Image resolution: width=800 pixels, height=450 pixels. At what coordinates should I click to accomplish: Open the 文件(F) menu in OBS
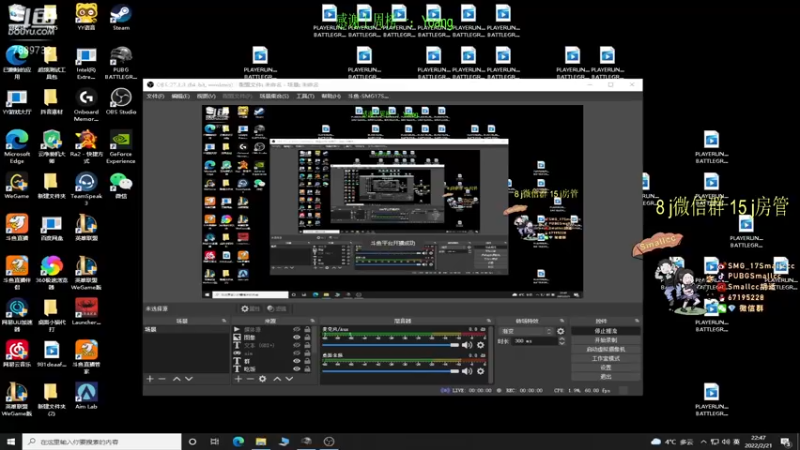(x=155, y=96)
